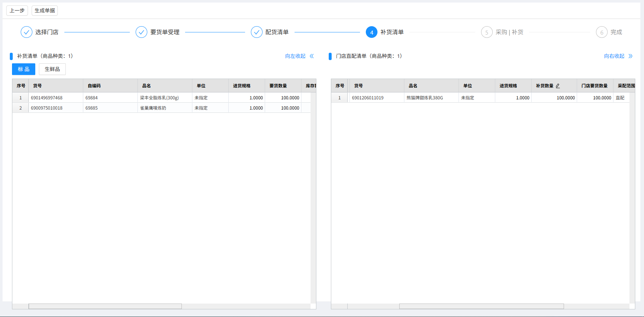Click the step 4 补货清单 circle
This screenshot has height=317, width=644.
(372, 32)
